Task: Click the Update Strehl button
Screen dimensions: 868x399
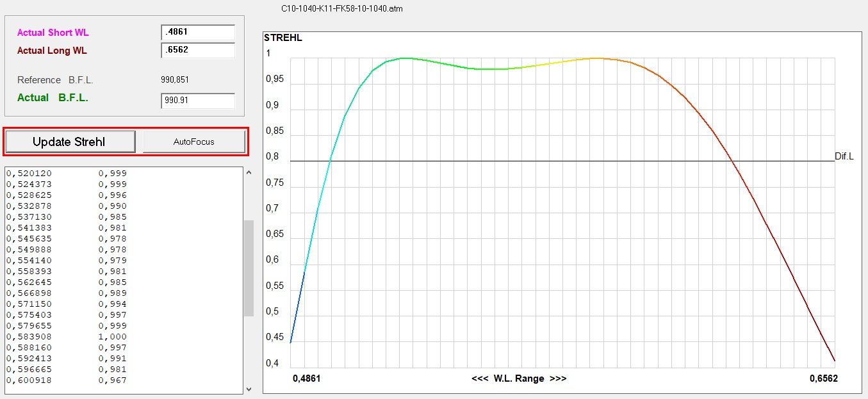Action: [70, 142]
